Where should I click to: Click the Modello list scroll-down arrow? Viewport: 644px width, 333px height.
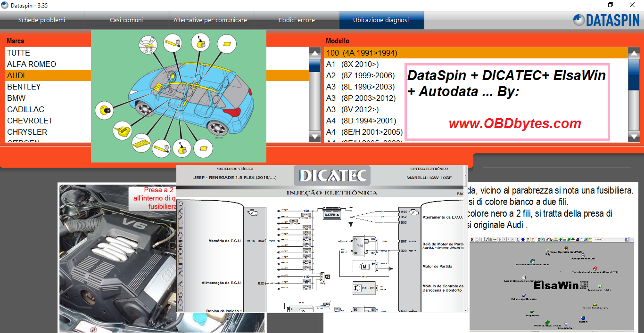[634, 137]
